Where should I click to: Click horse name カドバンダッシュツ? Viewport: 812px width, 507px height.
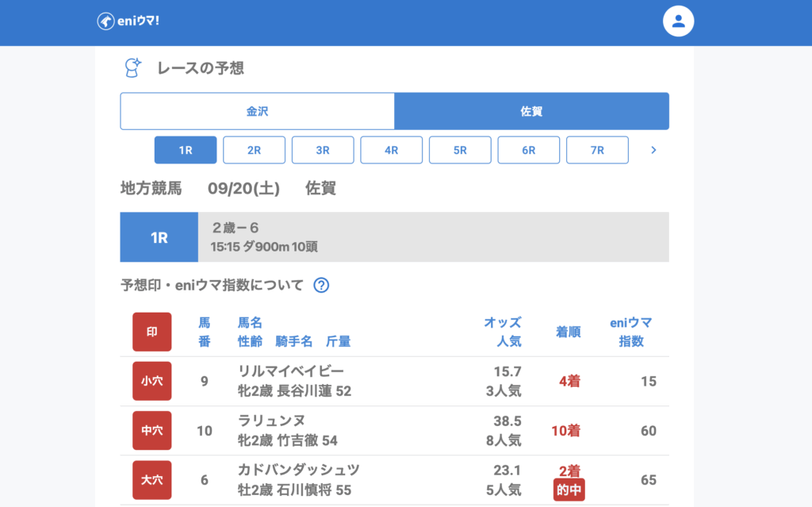coord(299,470)
